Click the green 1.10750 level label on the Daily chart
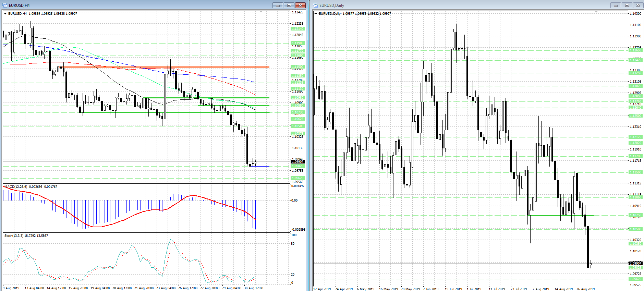The height and width of the screenshot is (291, 644). pos(635,215)
